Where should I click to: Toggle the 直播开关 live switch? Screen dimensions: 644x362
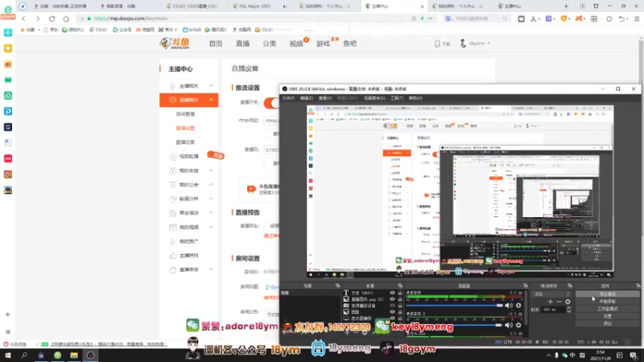click(271, 103)
